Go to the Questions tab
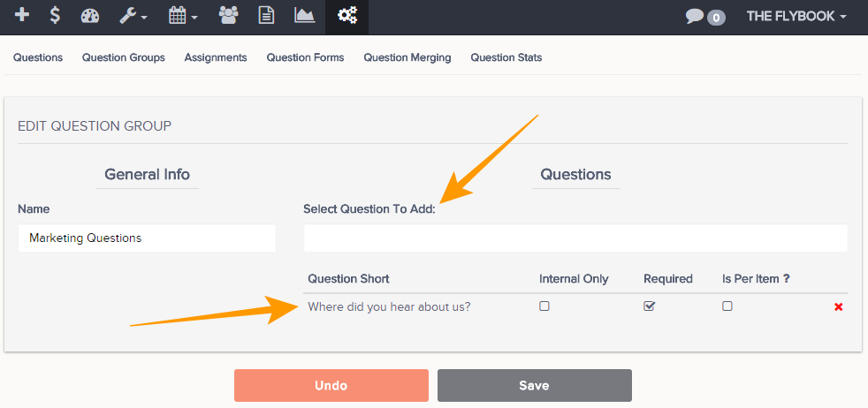This screenshot has width=868, height=408. pos(38,57)
